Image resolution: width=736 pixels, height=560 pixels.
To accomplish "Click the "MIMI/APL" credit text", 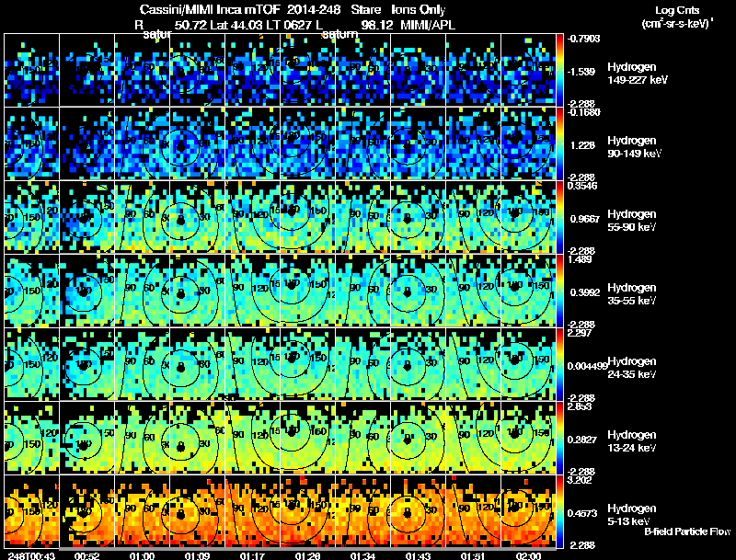I will [428, 25].
